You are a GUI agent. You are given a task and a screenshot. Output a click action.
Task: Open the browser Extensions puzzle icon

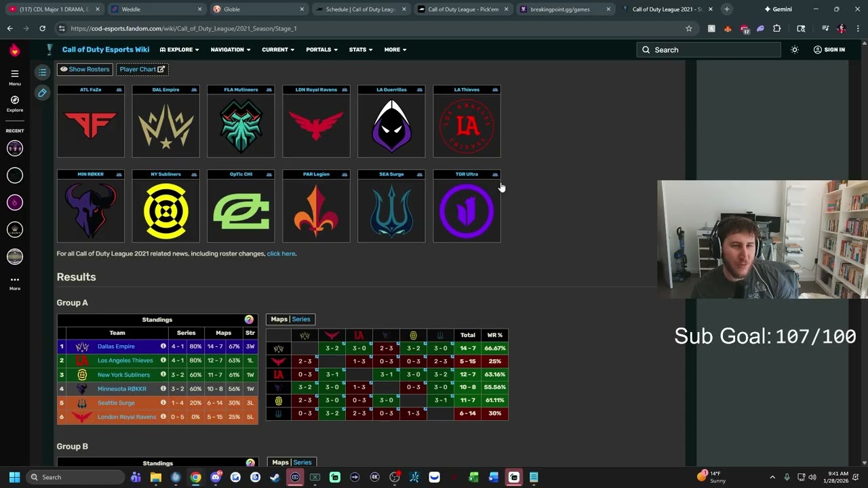pyautogui.click(x=777, y=28)
